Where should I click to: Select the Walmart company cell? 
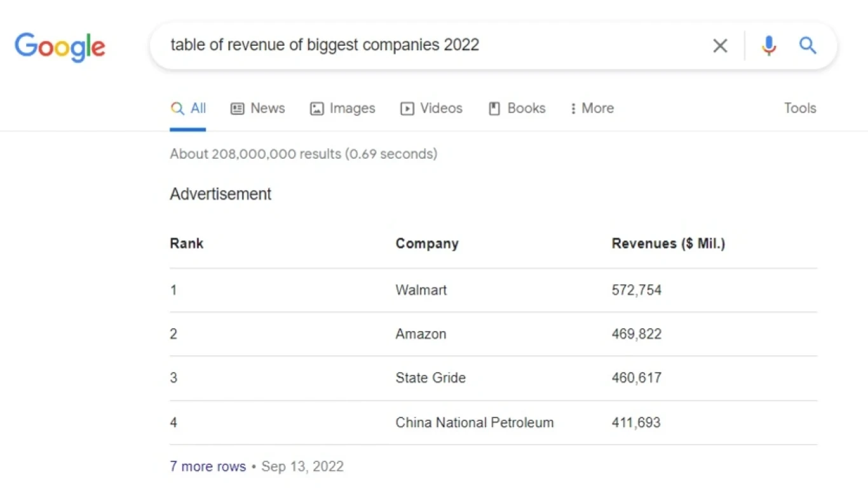421,290
